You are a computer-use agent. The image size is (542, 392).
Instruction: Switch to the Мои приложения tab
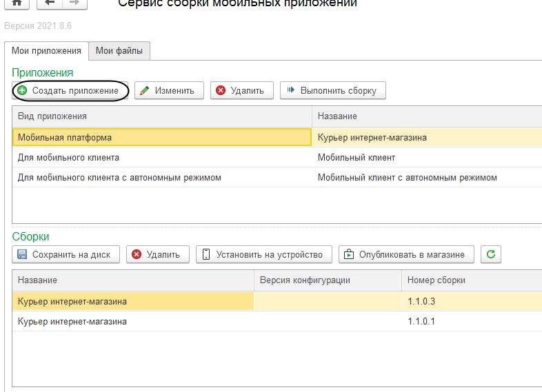coord(46,51)
